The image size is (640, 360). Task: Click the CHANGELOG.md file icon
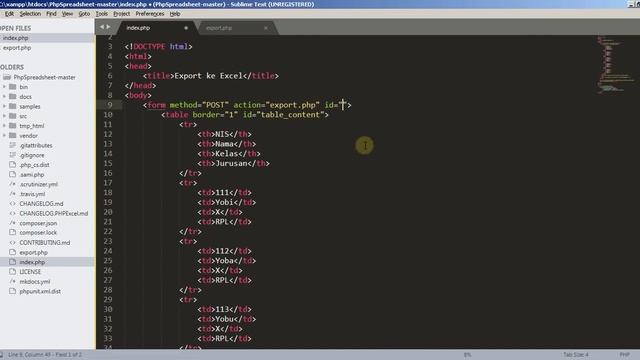click(13, 204)
